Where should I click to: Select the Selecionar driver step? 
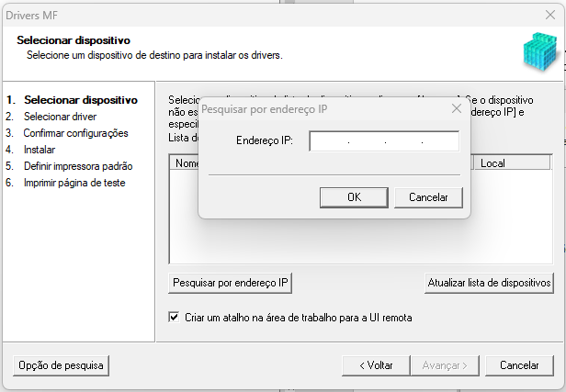[x=60, y=117]
